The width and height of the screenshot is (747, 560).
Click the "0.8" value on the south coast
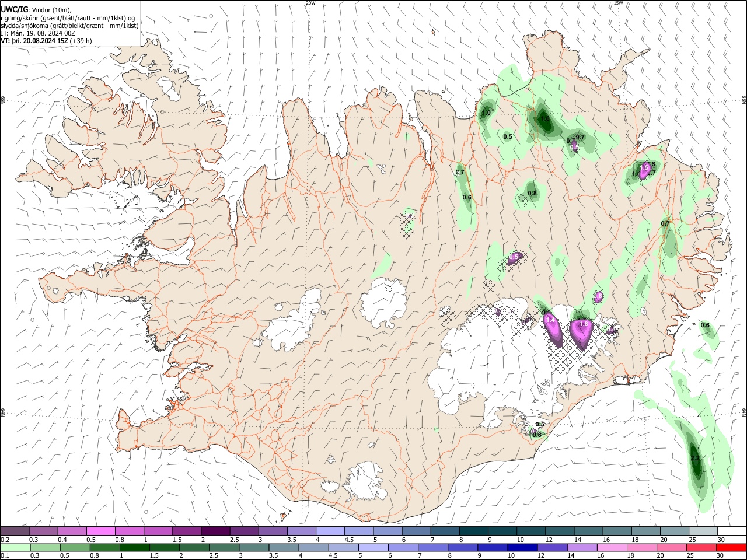click(537, 435)
